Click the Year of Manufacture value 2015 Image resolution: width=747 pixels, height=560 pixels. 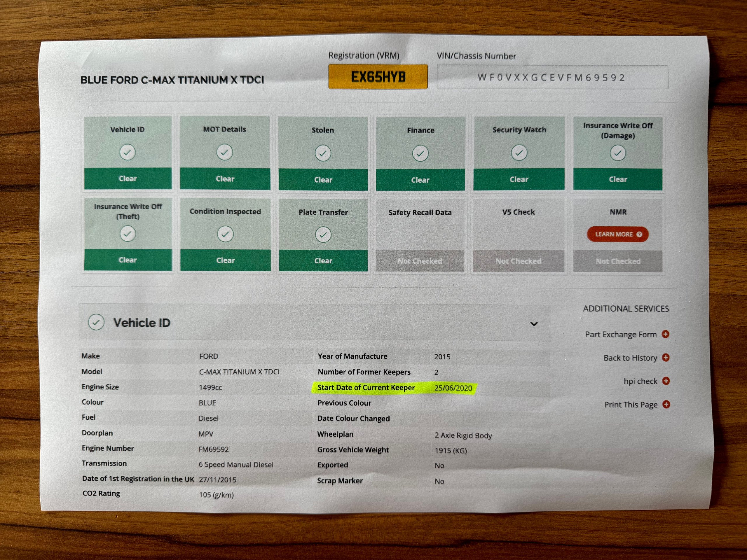pos(442,357)
